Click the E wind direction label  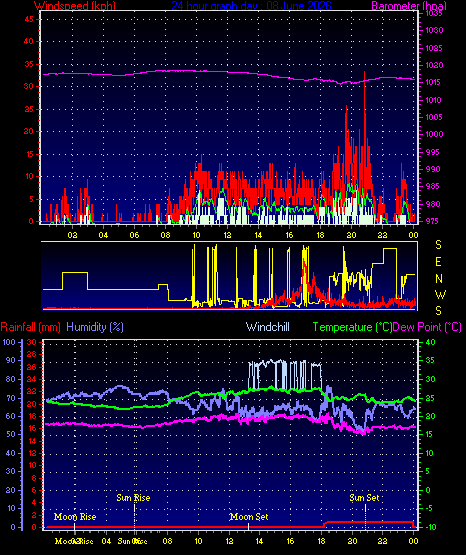tap(438, 262)
